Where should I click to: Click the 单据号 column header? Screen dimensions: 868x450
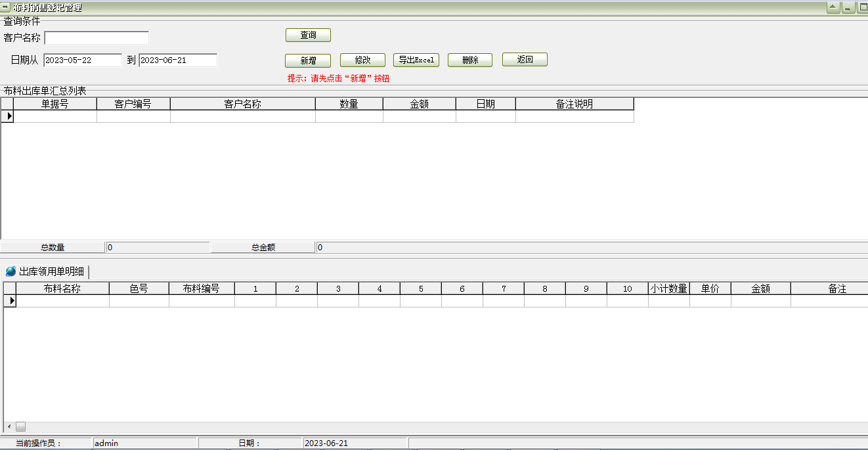tap(55, 104)
